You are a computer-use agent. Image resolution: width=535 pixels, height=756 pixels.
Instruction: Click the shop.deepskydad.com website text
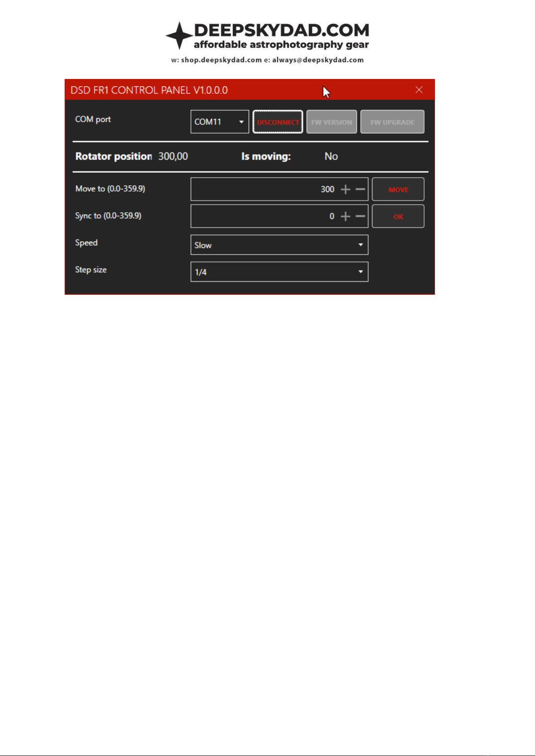pos(221,60)
